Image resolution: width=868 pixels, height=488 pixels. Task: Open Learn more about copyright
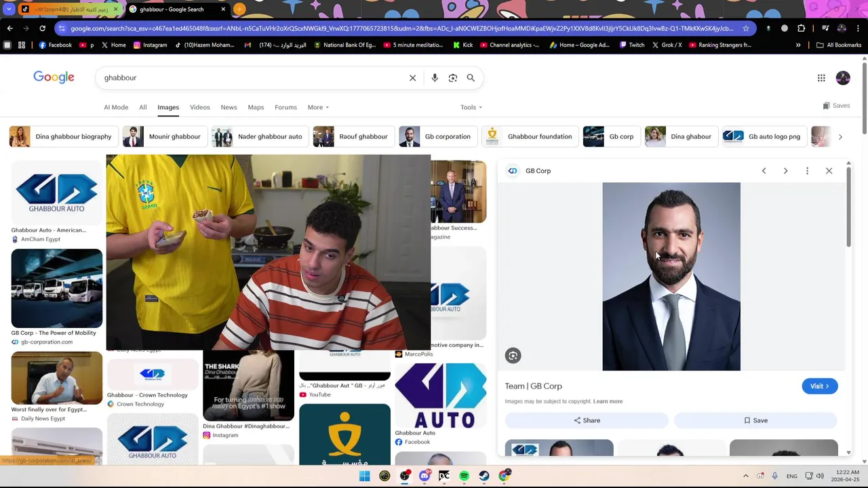tap(608, 401)
